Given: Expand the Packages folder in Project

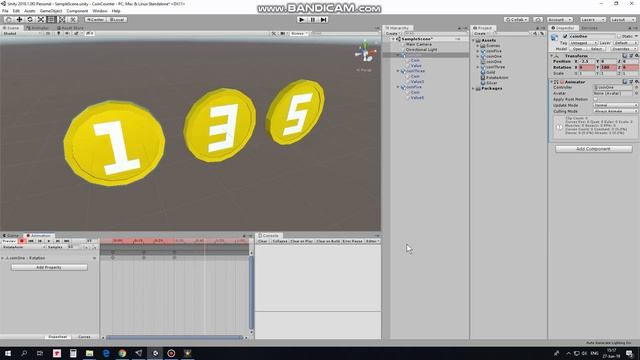Looking at the screenshot, I should pyautogui.click(x=474, y=88).
